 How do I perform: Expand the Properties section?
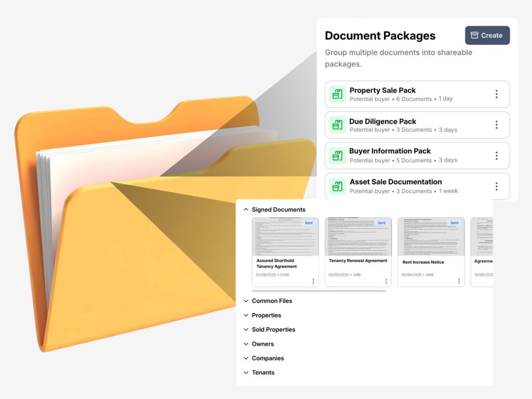pyautogui.click(x=246, y=315)
